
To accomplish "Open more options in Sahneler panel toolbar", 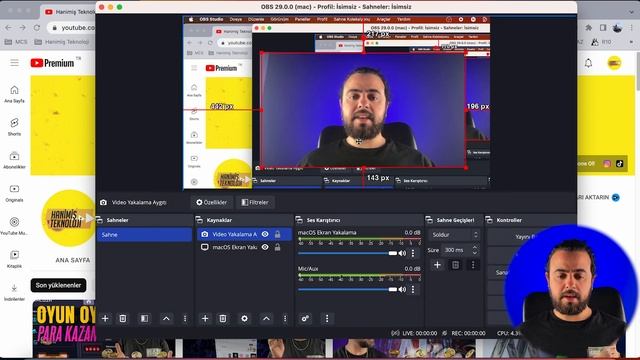I will click(185, 318).
